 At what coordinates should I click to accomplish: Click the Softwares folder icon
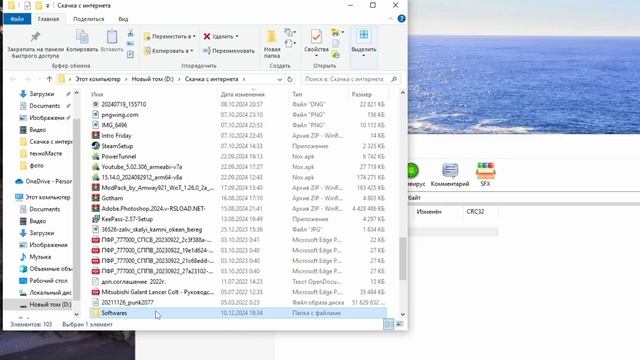(x=96, y=313)
